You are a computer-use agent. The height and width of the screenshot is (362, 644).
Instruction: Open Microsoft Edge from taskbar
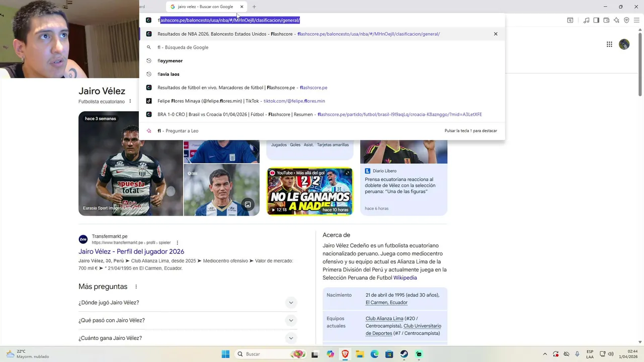tap(374, 354)
